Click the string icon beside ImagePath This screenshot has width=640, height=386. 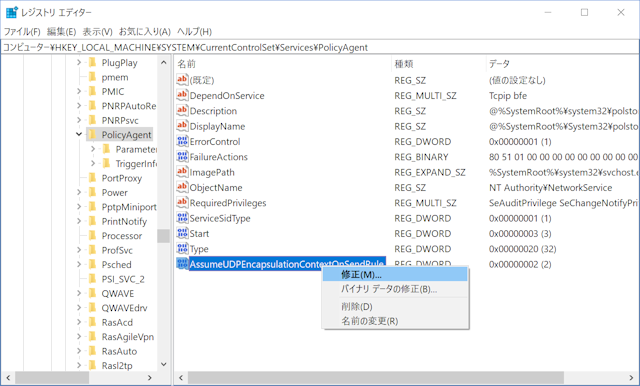click(182, 172)
